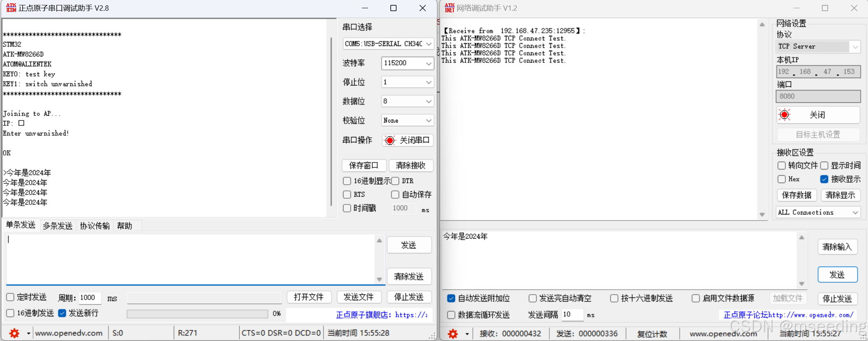Click 关闭 button in network settings
This screenshot has width=868, height=341.
pos(819,115)
